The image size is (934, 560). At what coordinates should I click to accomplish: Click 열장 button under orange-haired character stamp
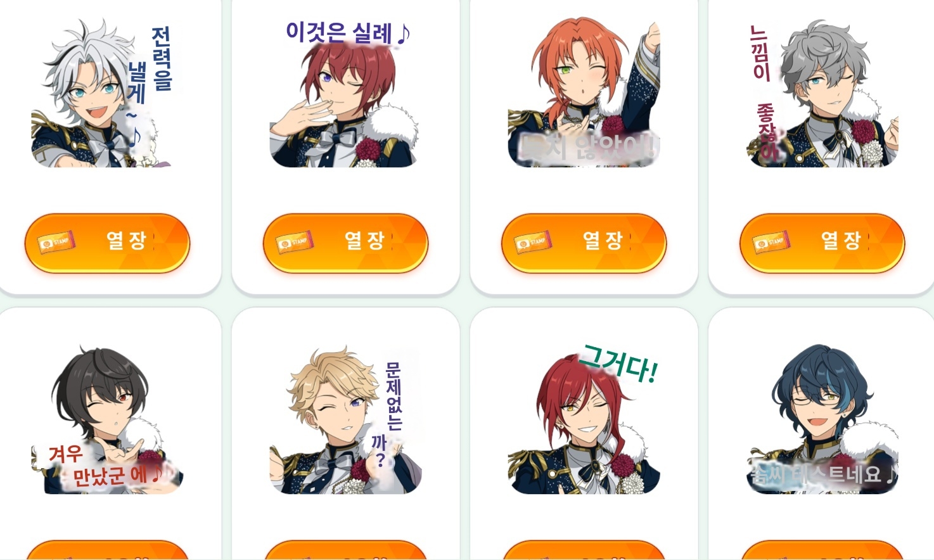tap(584, 243)
